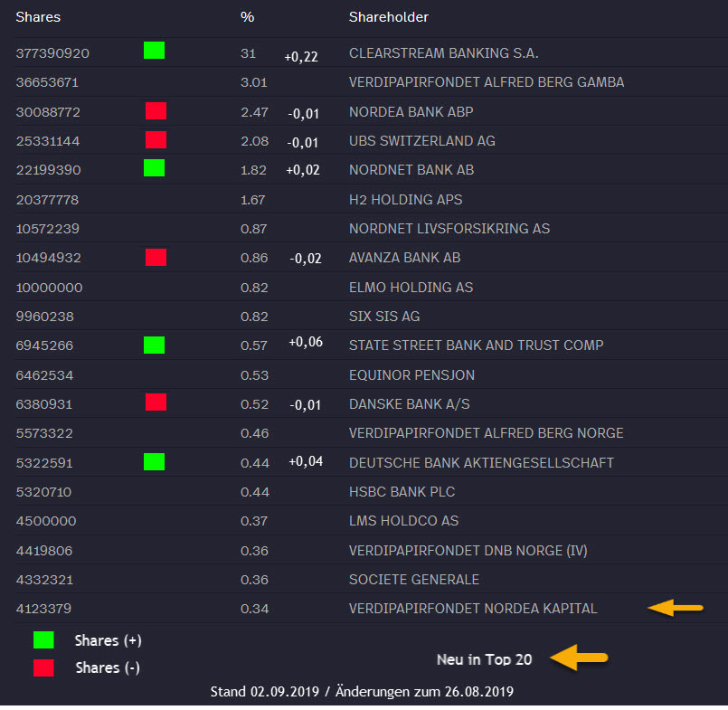Click share count 6462534
728x710 pixels.
pyautogui.click(x=44, y=375)
